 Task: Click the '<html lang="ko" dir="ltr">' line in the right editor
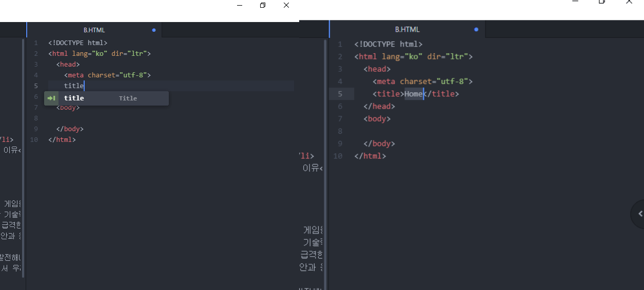(x=414, y=56)
